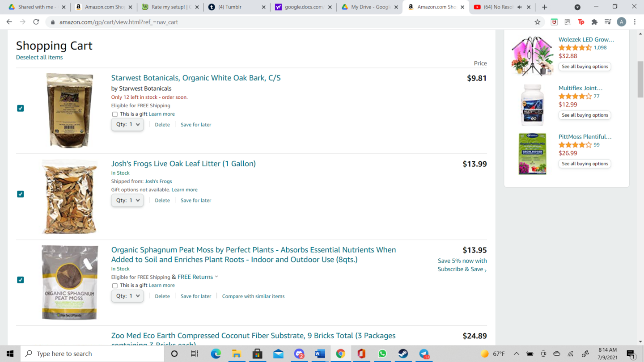644x362 pixels.
Task: Open quantity dropdown for White Oak Bark
Action: [x=127, y=125]
